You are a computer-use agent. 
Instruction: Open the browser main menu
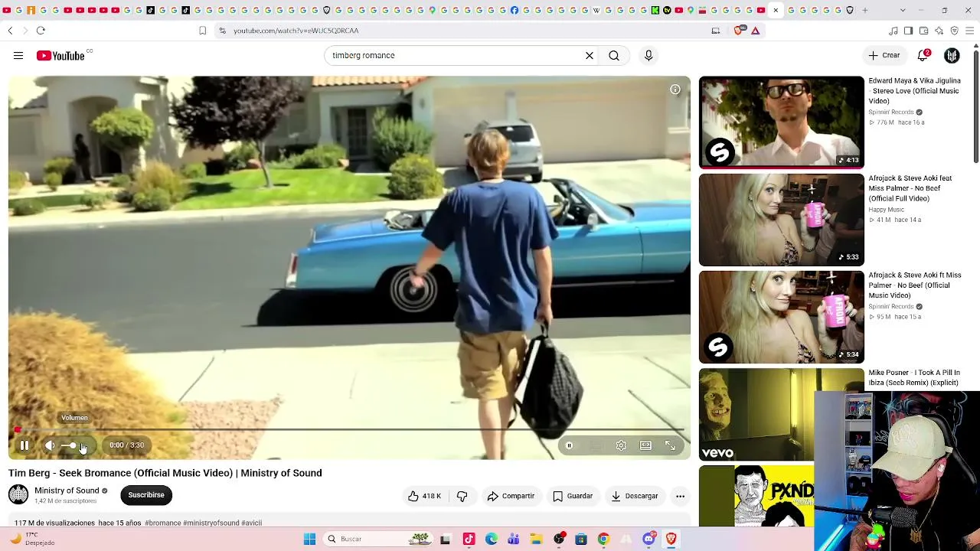(x=970, y=31)
